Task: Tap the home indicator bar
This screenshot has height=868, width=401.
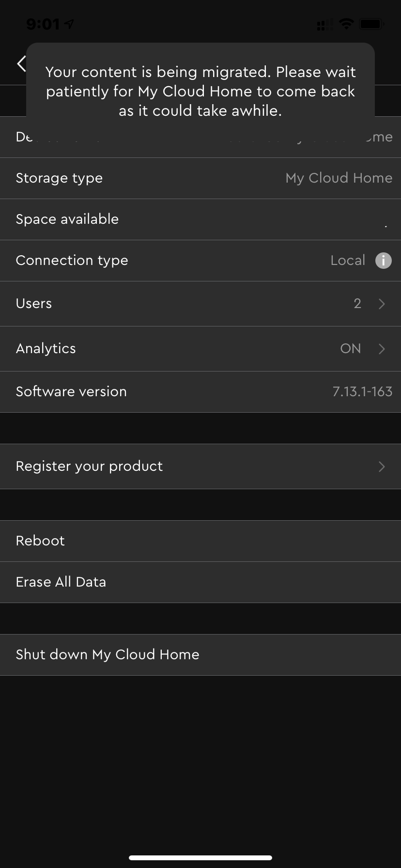Action: [x=200, y=858]
